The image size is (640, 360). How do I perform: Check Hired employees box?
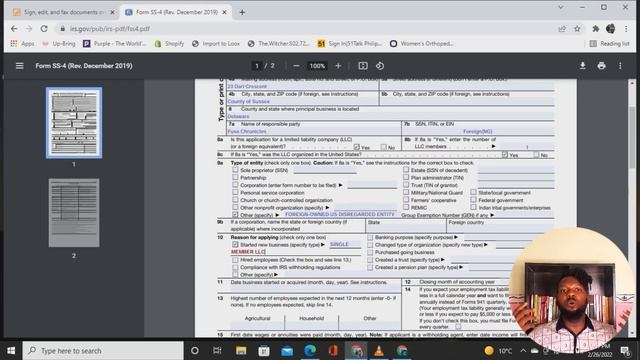click(235, 260)
